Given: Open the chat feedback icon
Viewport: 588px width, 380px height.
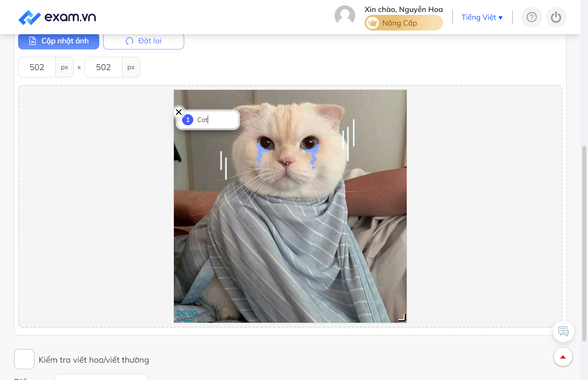Looking at the screenshot, I should coord(563,331).
